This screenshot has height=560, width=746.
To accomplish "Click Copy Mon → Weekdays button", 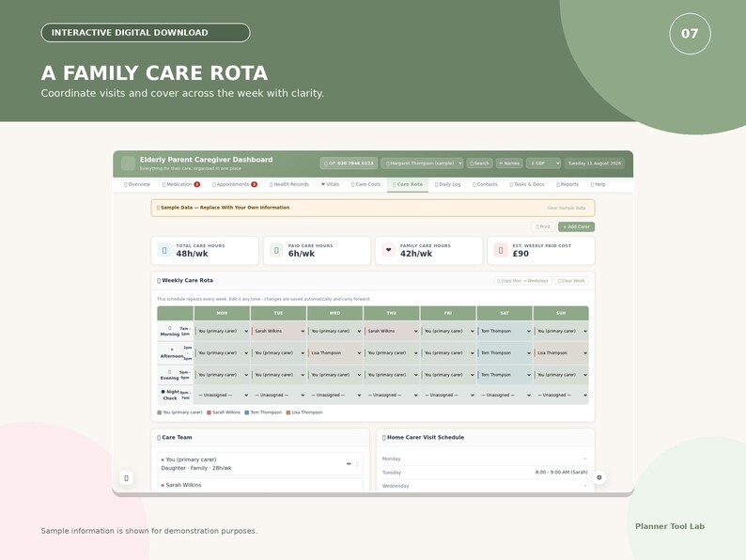I will coord(523,281).
